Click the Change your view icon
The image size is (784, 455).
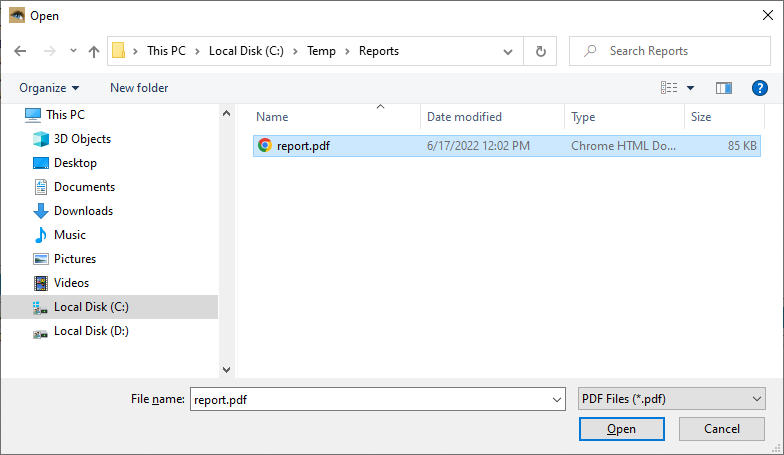(x=669, y=88)
